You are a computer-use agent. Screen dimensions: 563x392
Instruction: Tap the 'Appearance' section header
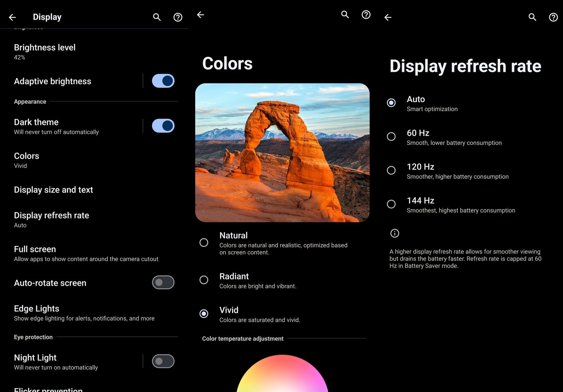click(30, 102)
